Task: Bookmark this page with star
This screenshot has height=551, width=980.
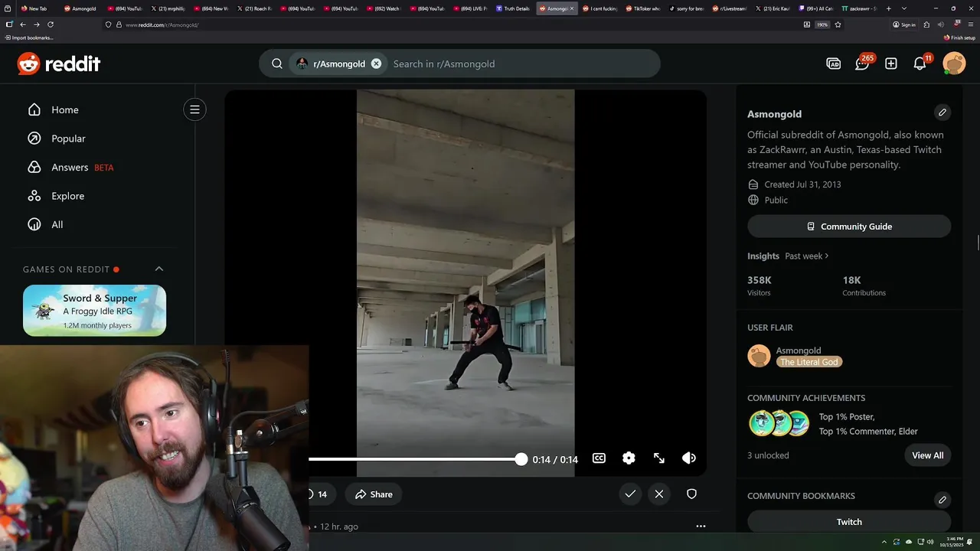Action: (838, 24)
